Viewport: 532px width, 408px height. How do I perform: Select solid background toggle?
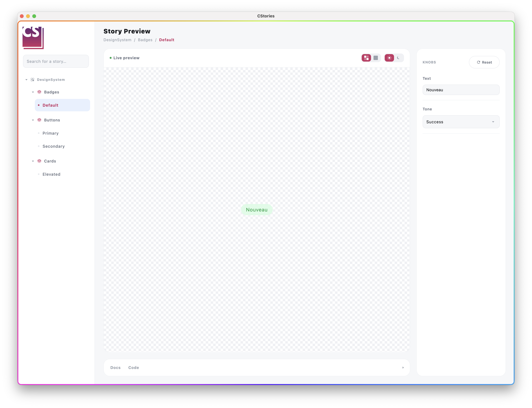[x=376, y=58]
